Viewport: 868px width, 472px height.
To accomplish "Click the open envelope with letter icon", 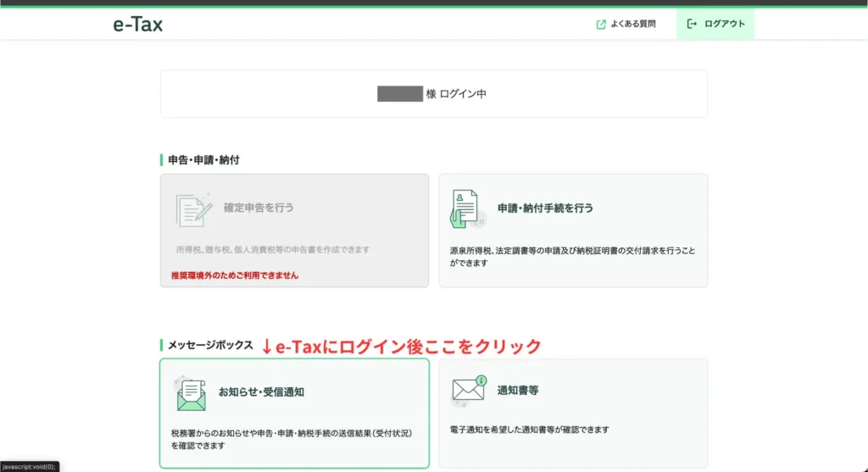I will pos(191,394).
